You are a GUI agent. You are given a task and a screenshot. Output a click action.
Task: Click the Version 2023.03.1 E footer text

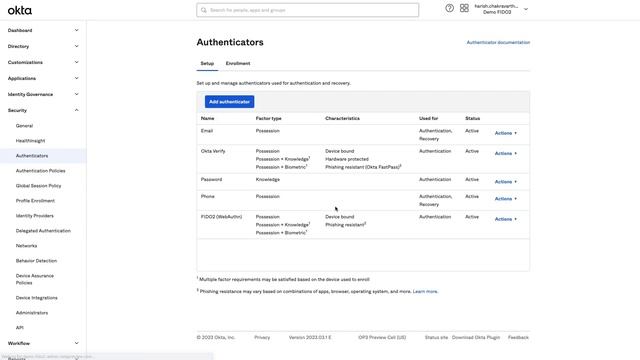[310, 338]
